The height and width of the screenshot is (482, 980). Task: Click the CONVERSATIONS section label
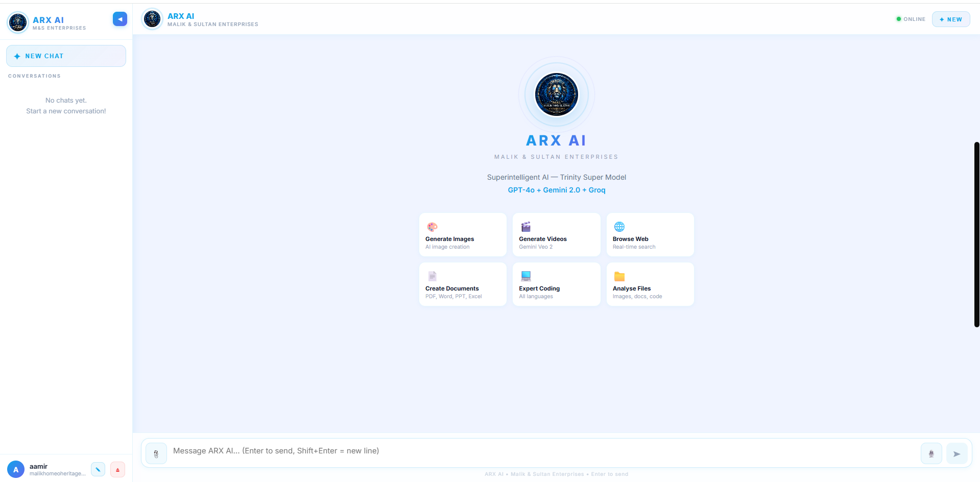34,76
